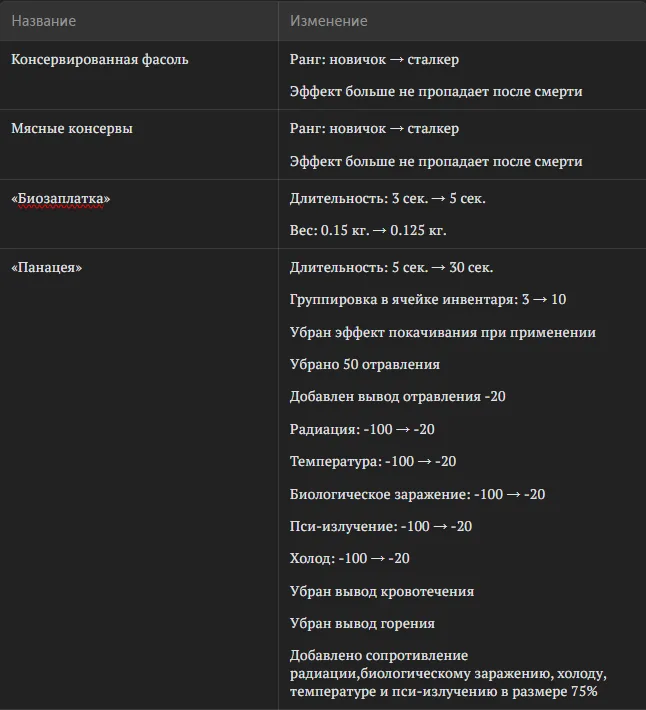Image resolution: width=646 pixels, height=710 pixels.
Task: Click the Консервированная фасоль cell
Action: [100, 59]
